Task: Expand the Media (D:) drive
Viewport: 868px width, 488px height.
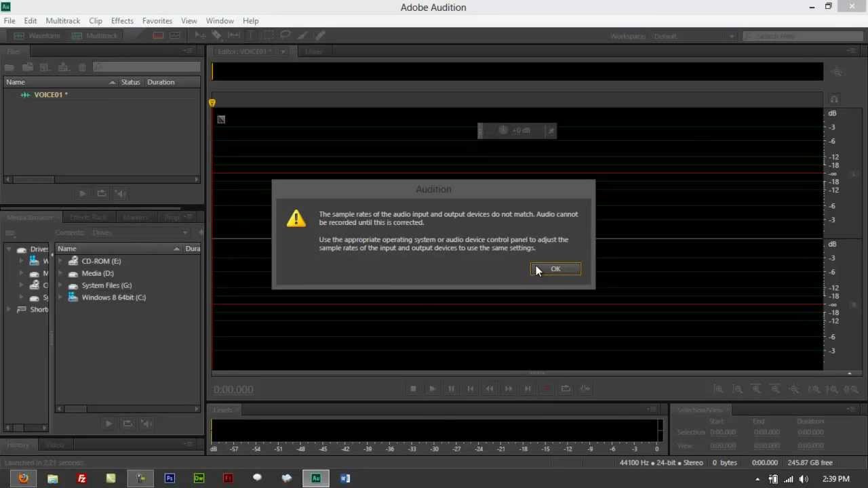Action: [60, 273]
